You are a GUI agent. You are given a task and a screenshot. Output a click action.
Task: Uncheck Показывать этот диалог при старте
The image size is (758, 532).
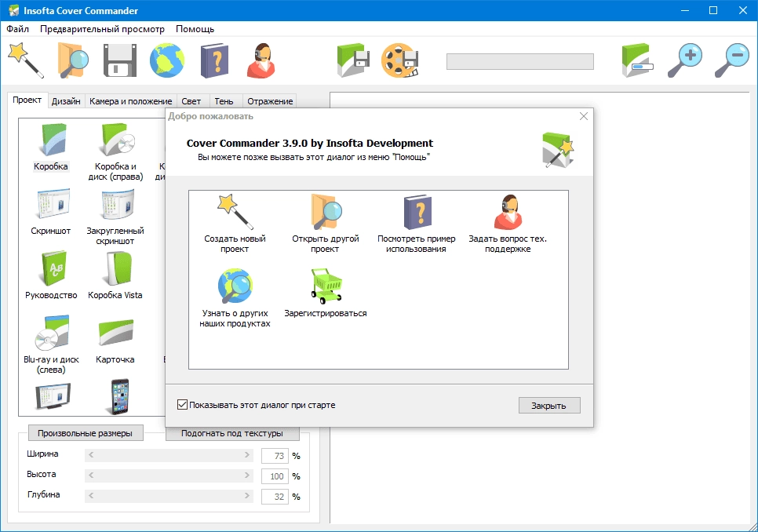(x=182, y=405)
